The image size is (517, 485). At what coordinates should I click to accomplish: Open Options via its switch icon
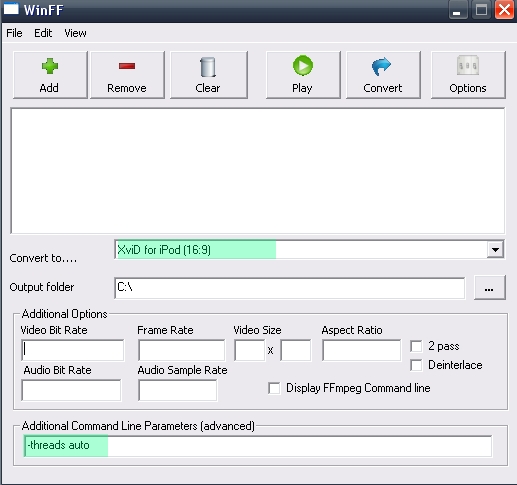coord(468,65)
